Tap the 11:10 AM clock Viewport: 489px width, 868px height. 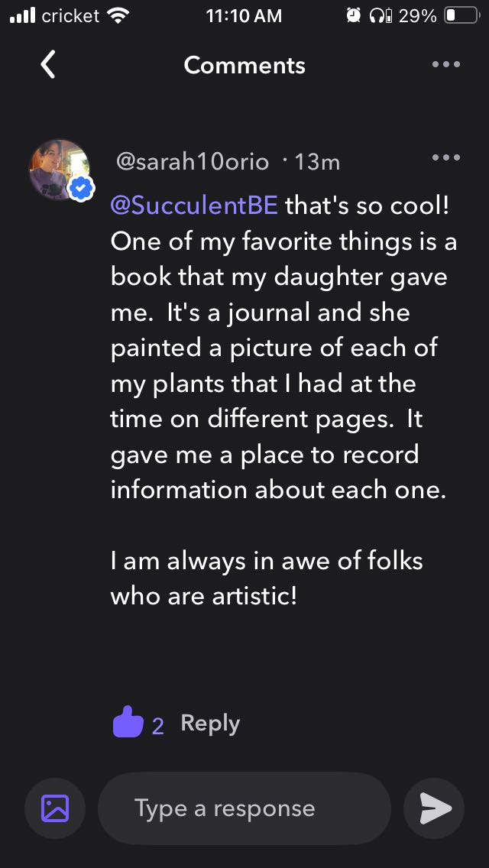click(x=244, y=15)
